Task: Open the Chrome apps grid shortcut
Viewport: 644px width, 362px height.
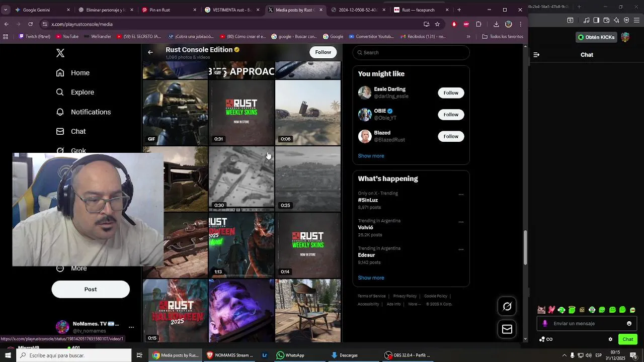Action: [x=6, y=37]
